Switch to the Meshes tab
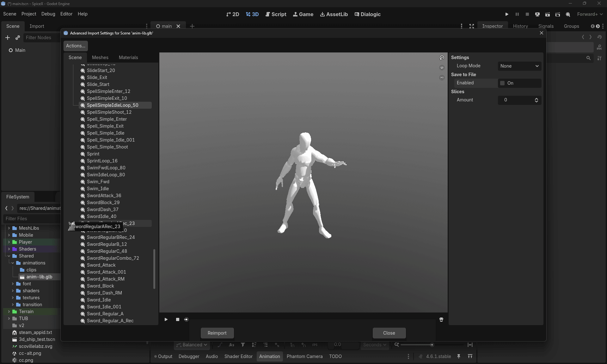Image resolution: width=607 pixels, height=364 pixels. pyautogui.click(x=100, y=58)
